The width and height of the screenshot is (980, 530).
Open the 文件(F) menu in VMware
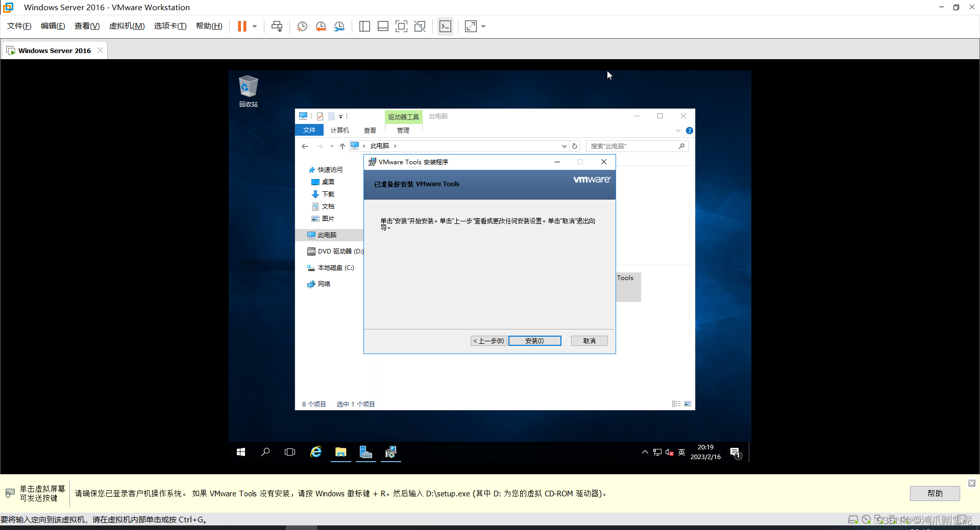pos(19,26)
